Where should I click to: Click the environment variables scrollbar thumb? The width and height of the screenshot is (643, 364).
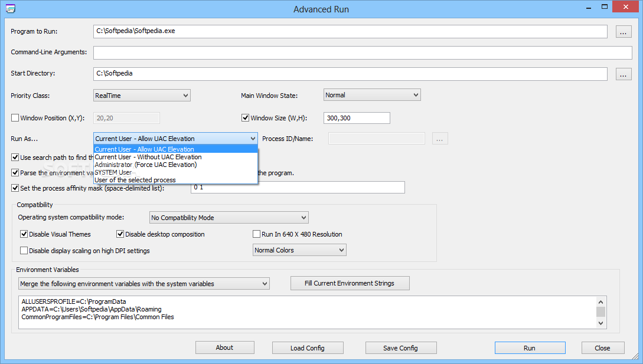click(x=600, y=311)
